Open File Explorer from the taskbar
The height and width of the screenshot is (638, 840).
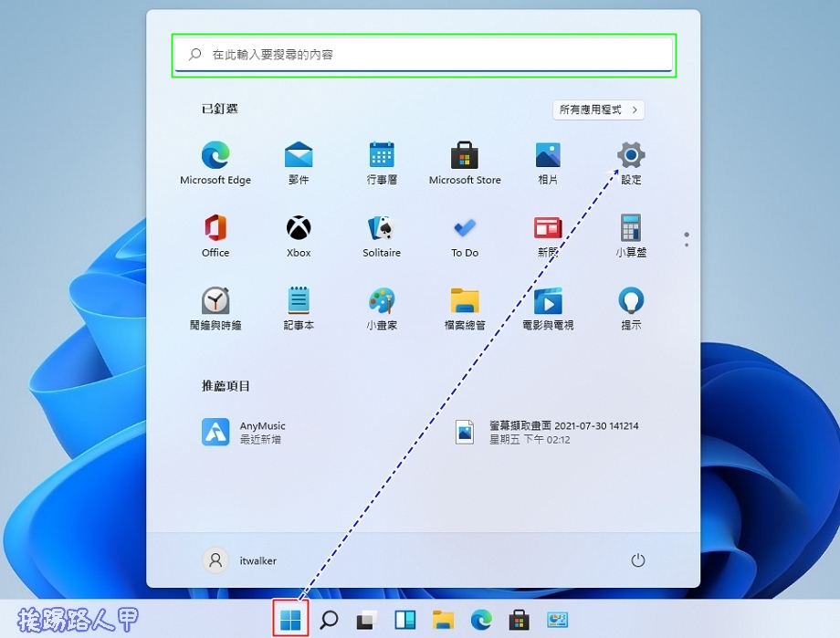[x=443, y=620]
